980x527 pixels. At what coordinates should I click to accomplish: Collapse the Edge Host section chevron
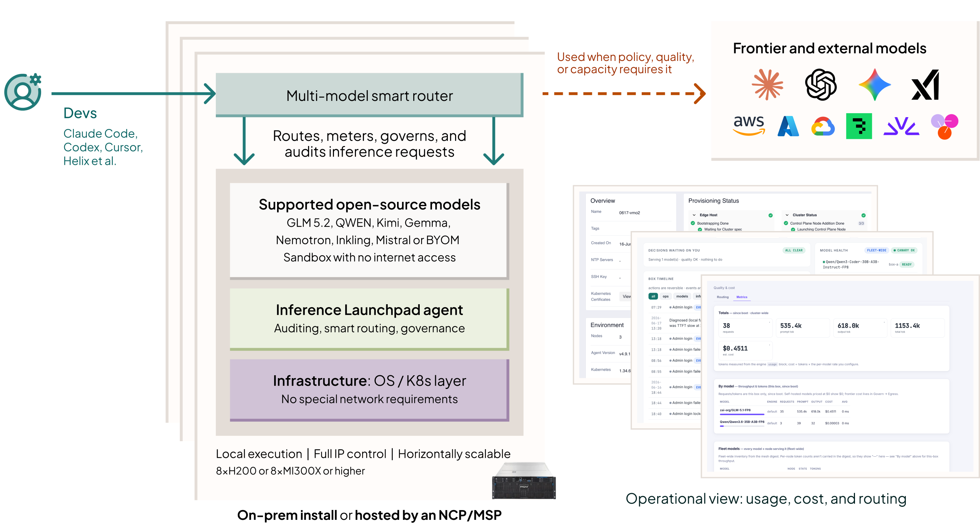694,215
